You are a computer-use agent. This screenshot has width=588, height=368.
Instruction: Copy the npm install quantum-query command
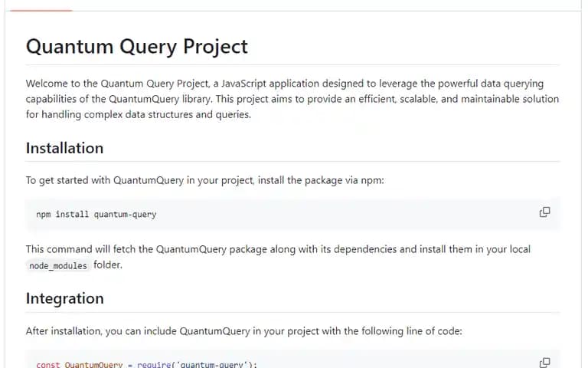(544, 212)
